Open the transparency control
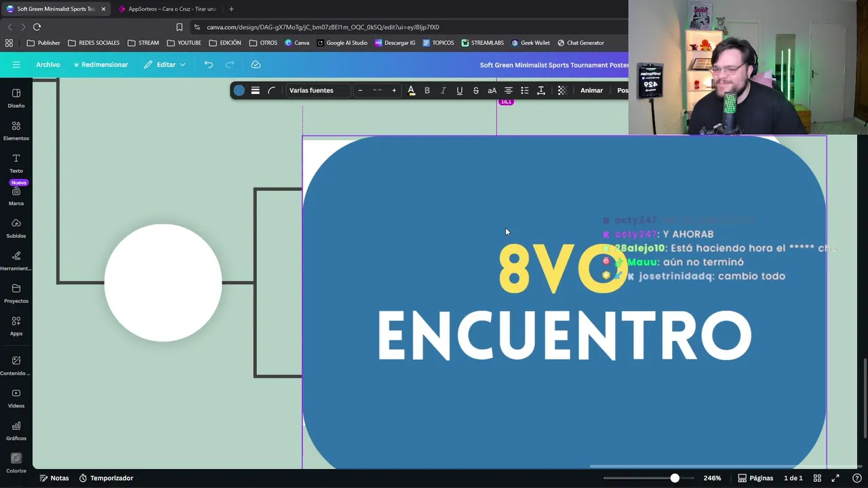 pos(561,90)
